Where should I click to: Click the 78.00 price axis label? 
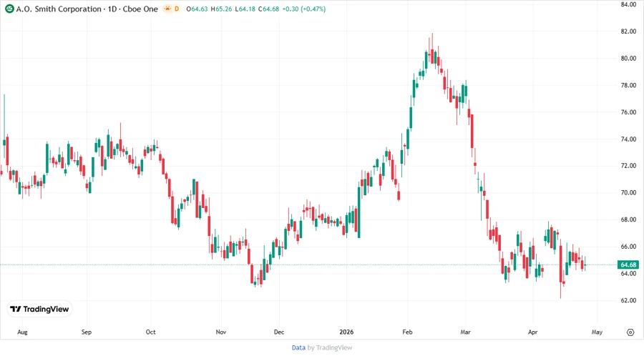[628, 85]
